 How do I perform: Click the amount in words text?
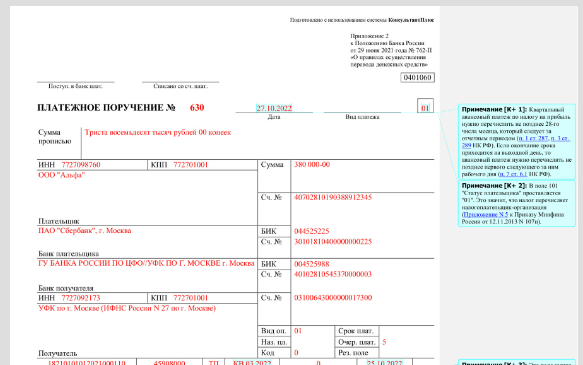tap(158, 132)
